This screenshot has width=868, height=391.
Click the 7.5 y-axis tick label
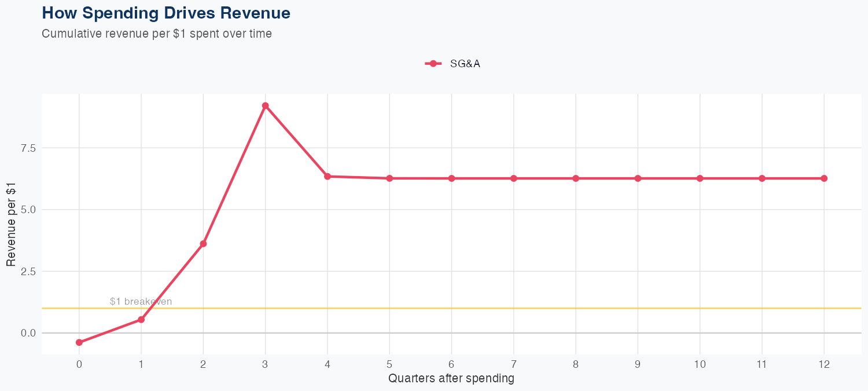tap(27, 148)
